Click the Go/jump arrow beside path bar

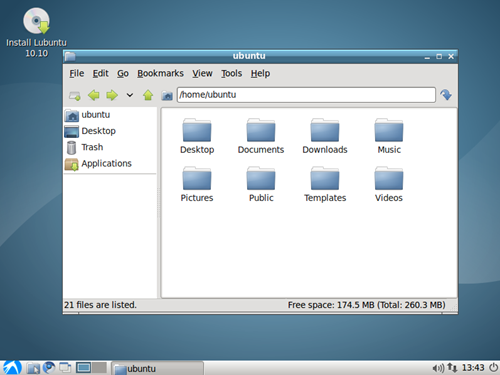tap(446, 95)
